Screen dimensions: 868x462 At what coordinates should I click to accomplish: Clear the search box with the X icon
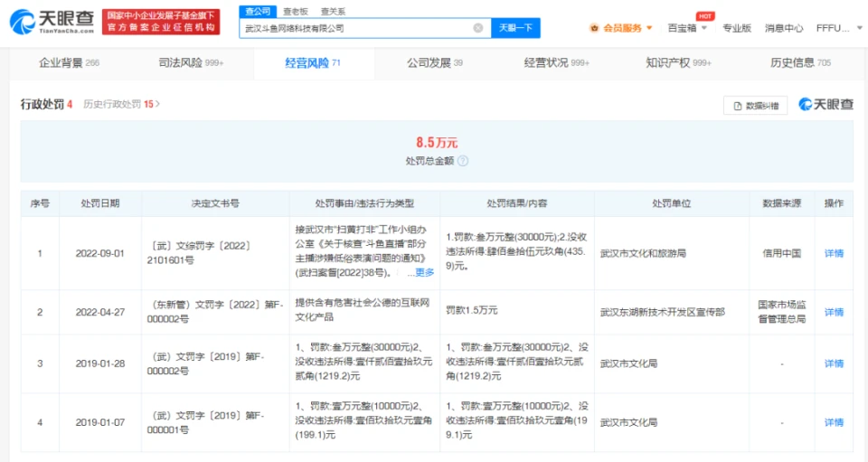tap(477, 28)
